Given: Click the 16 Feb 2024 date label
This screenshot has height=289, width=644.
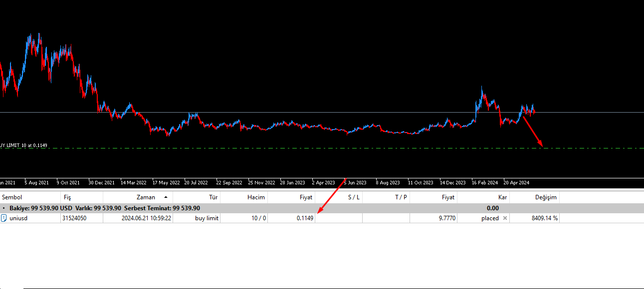Looking at the screenshot, I should (485, 182).
